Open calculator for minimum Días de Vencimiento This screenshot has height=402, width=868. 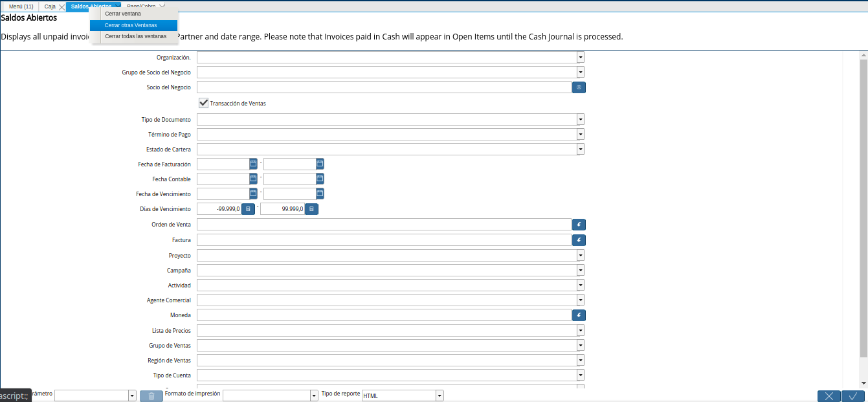click(248, 209)
